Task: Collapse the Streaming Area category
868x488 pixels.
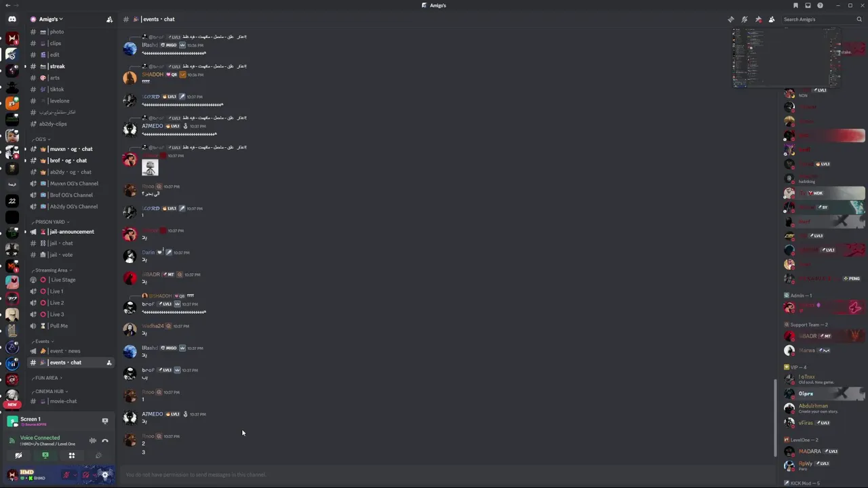Action: [x=52, y=270]
